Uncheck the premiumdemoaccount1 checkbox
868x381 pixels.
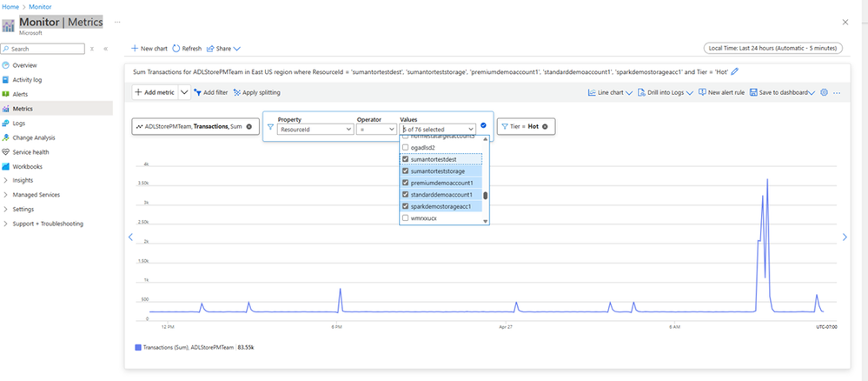pos(405,184)
